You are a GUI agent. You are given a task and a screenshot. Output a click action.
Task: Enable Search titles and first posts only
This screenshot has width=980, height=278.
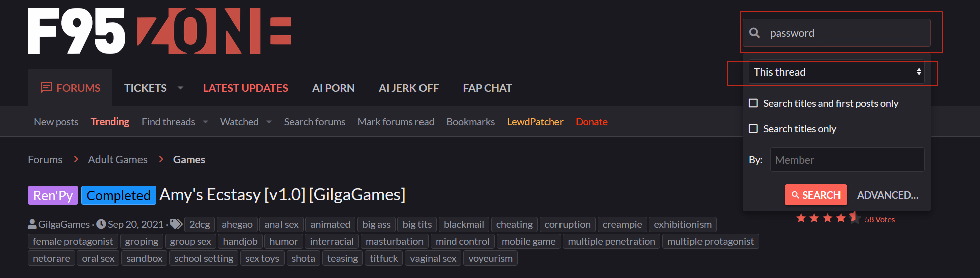click(x=753, y=103)
